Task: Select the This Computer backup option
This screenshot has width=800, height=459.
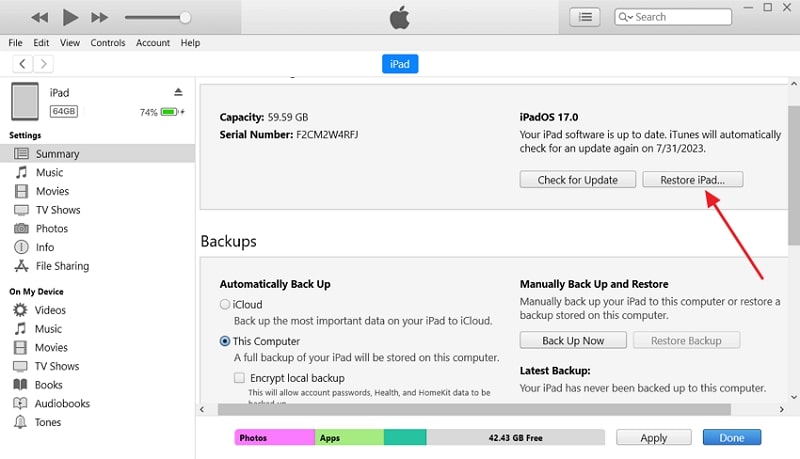Action: click(225, 341)
